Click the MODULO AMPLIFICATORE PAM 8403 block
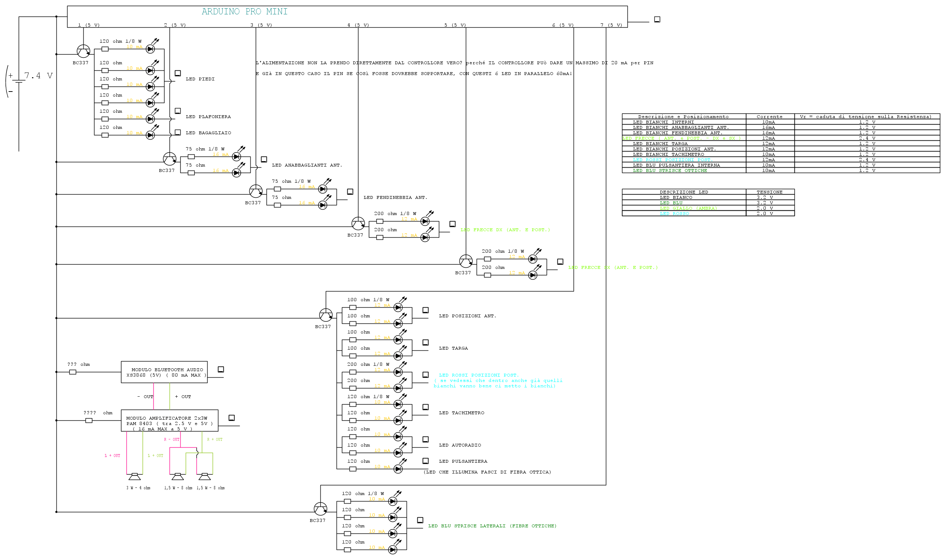 (169, 420)
